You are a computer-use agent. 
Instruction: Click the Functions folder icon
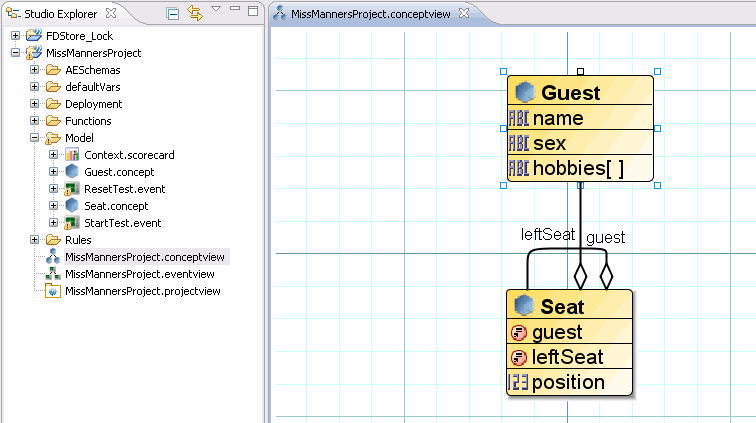pyautogui.click(x=53, y=121)
